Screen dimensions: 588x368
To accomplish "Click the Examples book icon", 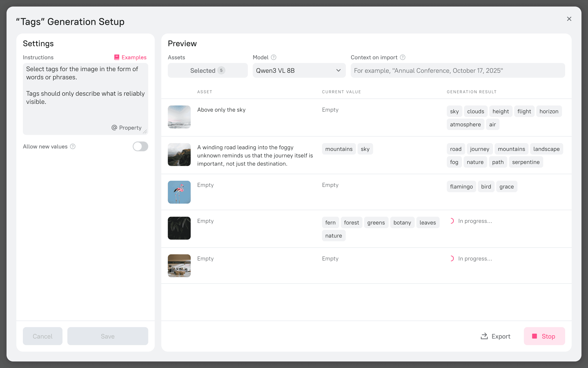I will coord(117,57).
